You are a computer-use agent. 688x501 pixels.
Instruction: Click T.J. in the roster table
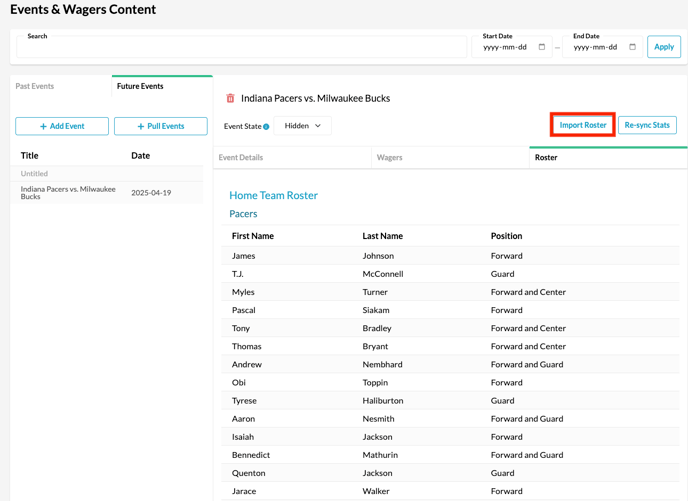coord(238,274)
